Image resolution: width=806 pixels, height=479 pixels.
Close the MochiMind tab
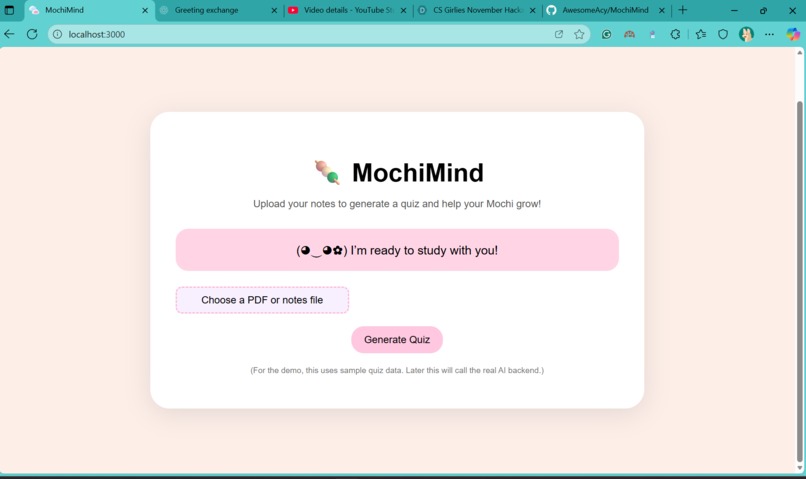click(145, 10)
